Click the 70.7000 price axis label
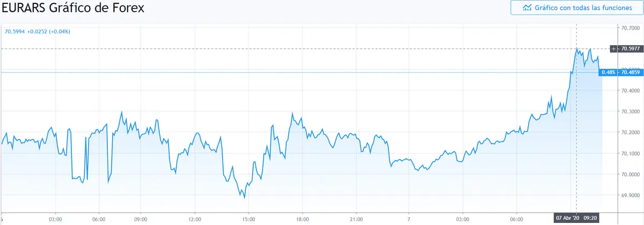Image resolution: width=644 pixels, height=225 pixels. [x=630, y=27]
